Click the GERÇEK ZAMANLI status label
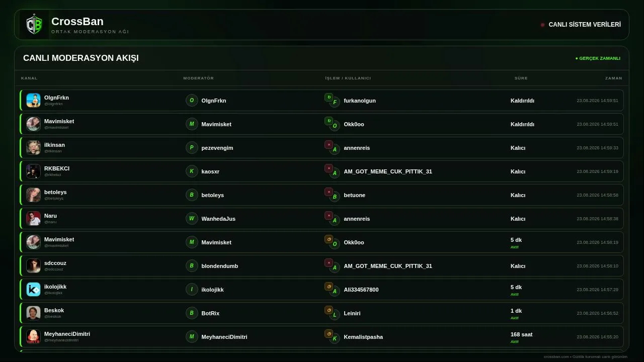Screen dimensions: 644x362 598,58
